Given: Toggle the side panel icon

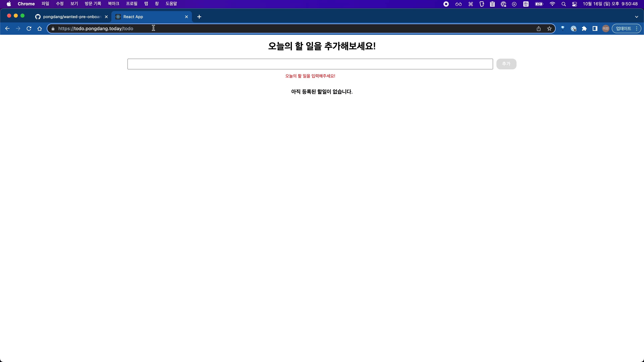Looking at the screenshot, I should coord(595,28).
